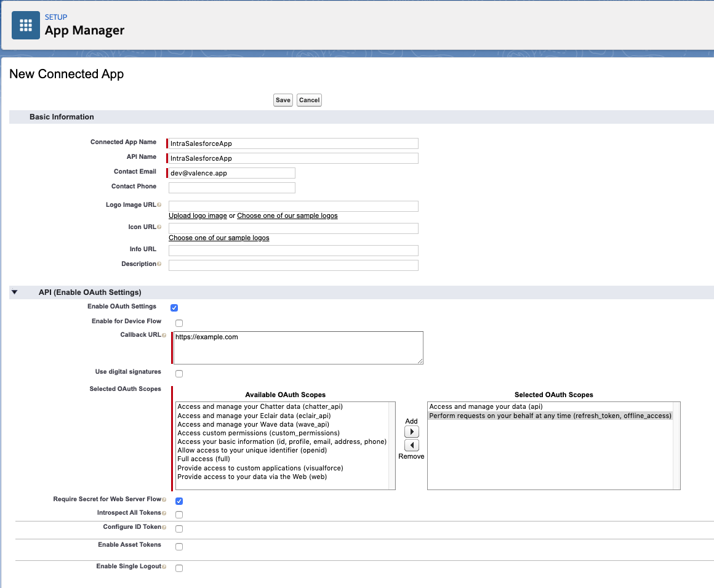The image size is (714, 588).
Task: Select the Access your basic information scope
Action: 282,442
